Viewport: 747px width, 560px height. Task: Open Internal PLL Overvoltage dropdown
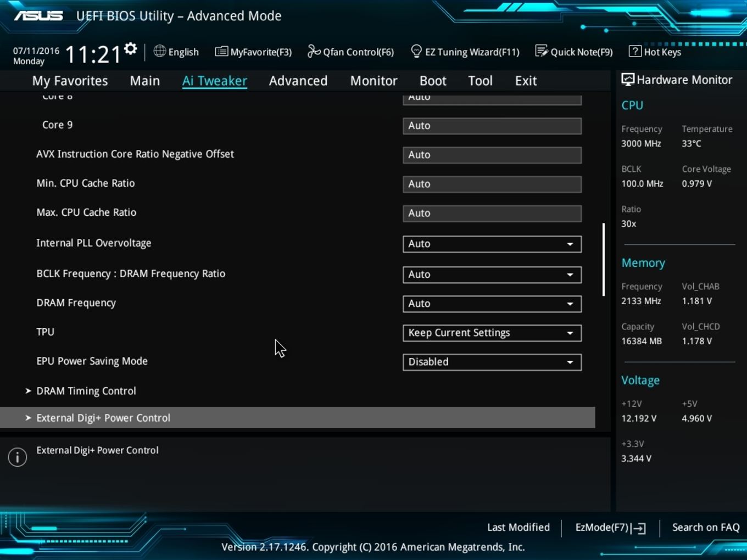pos(492,244)
